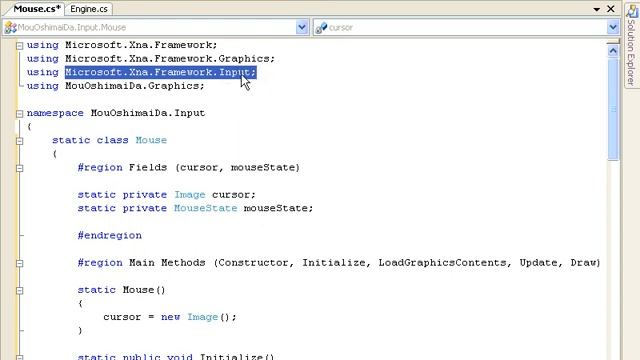Click the Image type in cursor declaration
This screenshot has width=640, height=360.
(190, 195)
